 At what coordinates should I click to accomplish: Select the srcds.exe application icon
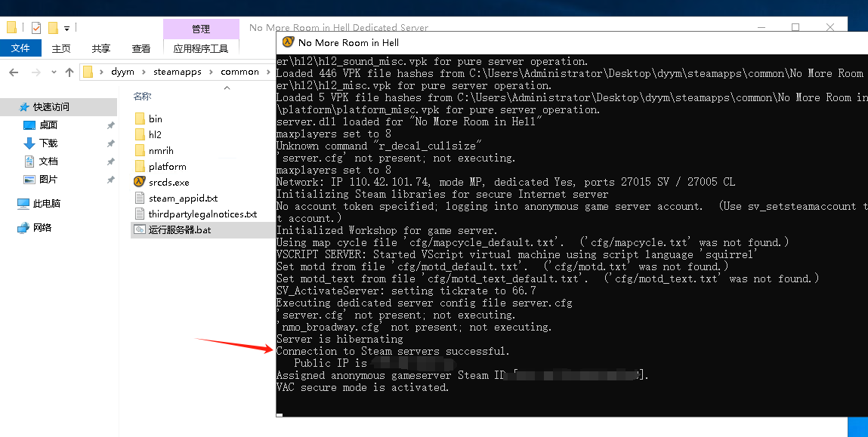pos(140,182)
